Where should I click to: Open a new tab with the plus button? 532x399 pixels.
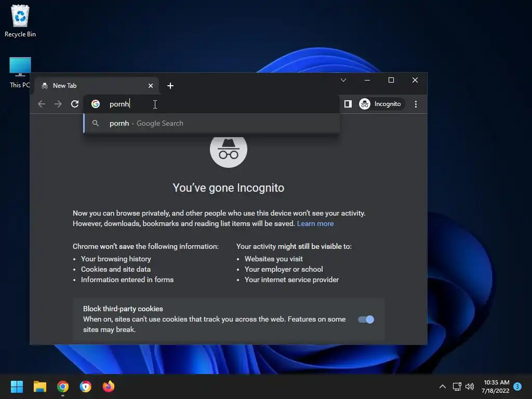click(170, 86)
